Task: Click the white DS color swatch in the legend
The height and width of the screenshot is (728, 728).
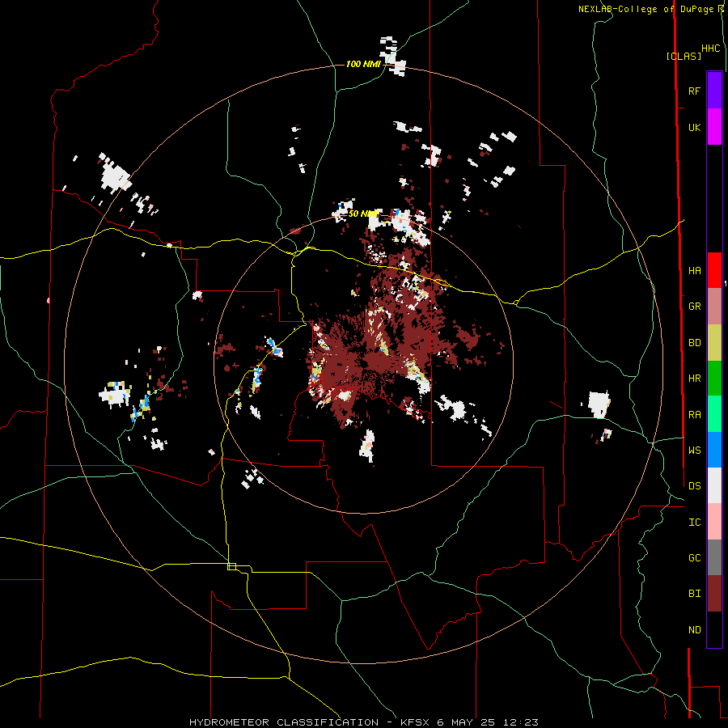Action: (x=714, y=485)
